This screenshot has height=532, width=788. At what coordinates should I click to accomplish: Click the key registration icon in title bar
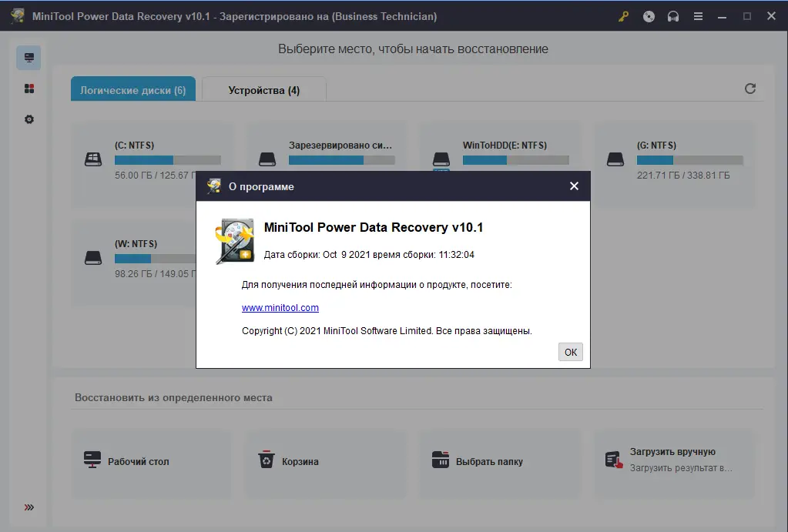(624, 17)
